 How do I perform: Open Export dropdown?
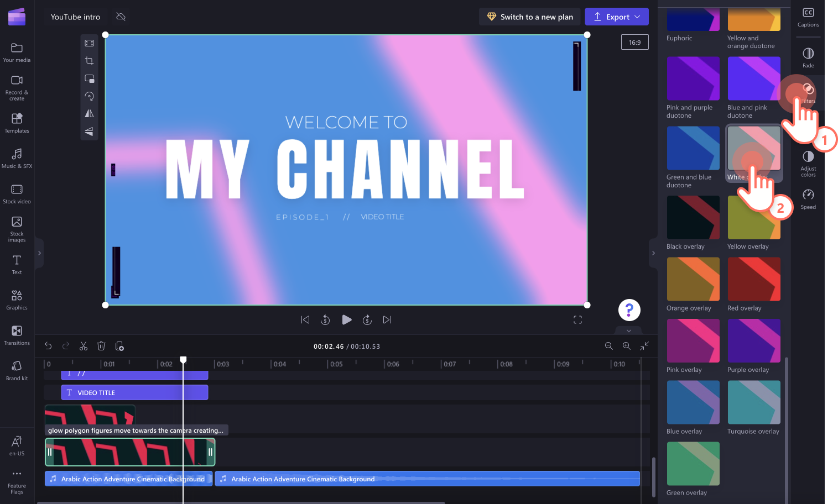click(x=617, y=17)
